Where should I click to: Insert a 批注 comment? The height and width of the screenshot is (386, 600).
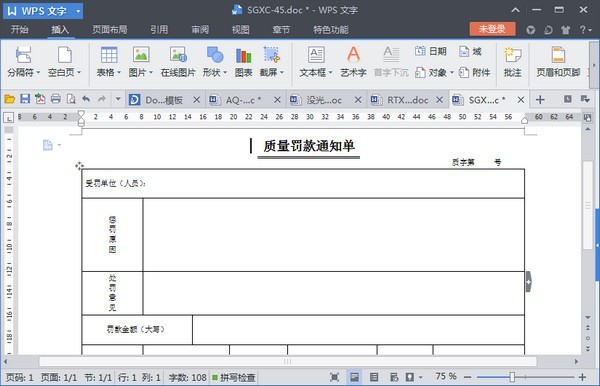pyautogui.click(x=512, y=62)
